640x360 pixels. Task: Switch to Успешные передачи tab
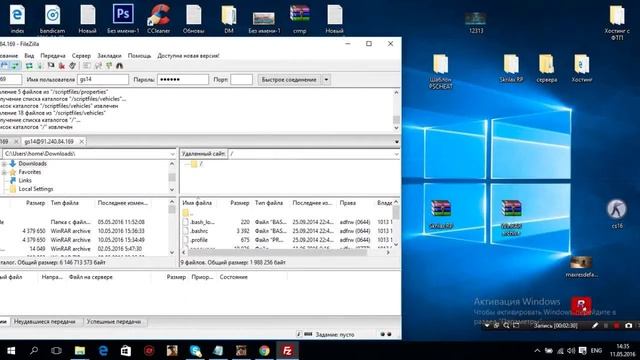[x=113, y=322]
